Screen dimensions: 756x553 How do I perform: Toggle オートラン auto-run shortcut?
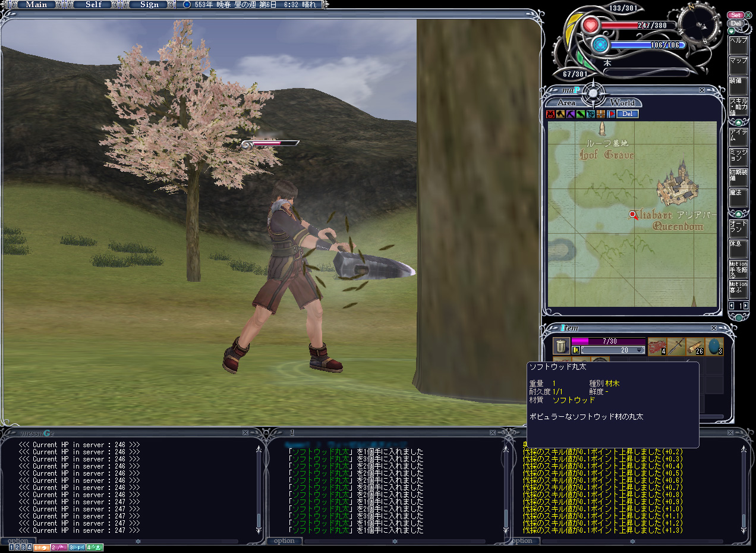coord(739,228)
